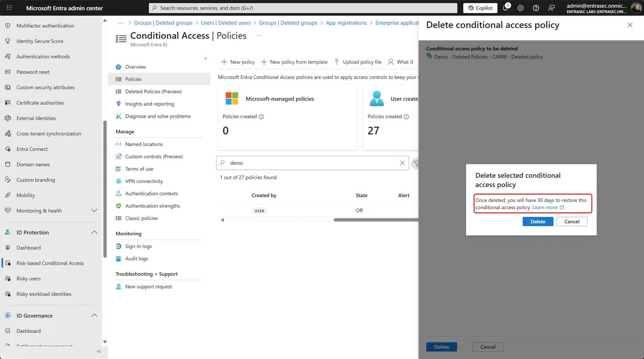This screenshot has height=359, width=644.
Task: Collapse the left sidebar chevron at bottom
Action: pyautogui.click(x=98, y=352)
